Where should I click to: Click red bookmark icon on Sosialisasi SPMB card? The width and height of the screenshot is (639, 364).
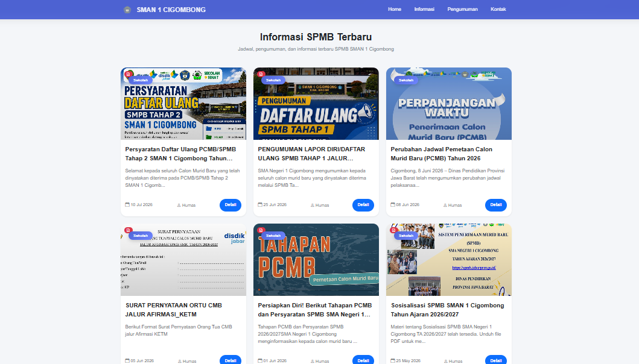(393, 230)
